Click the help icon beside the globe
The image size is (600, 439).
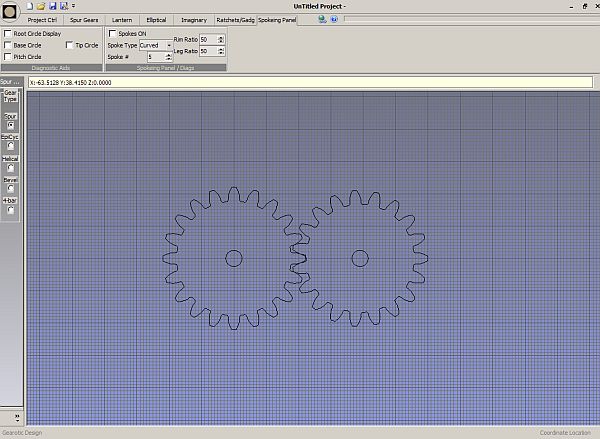click(335, 19)
